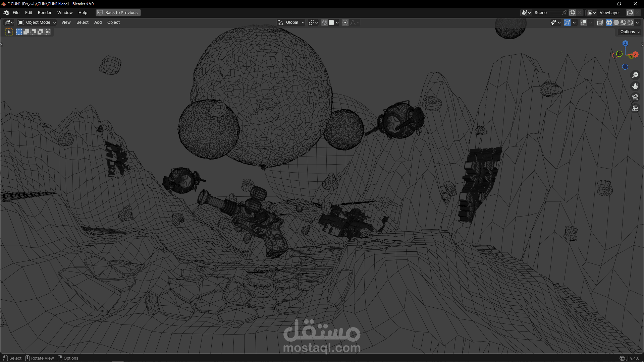Open the Add menu in viewport header
The width and height of the screenshot is (644, 362).
point(98,22)
